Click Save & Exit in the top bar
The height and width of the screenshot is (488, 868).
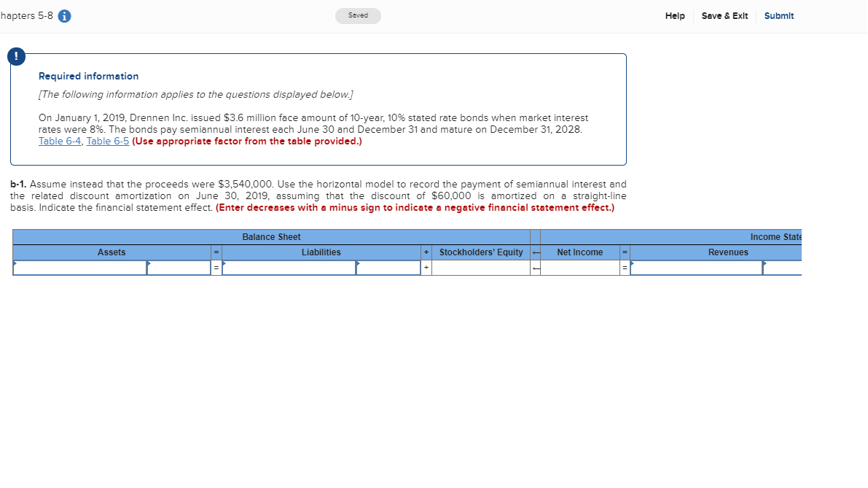724,15
